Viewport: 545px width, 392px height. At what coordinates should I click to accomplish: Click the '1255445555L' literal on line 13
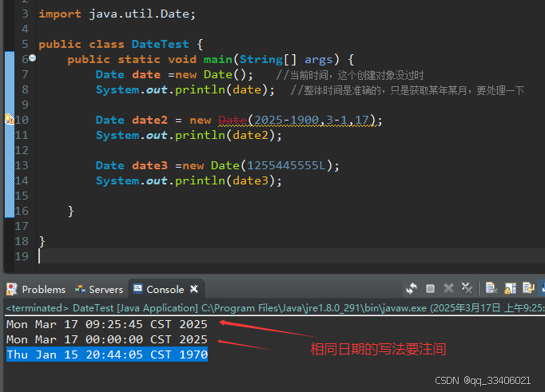(287, 165)
